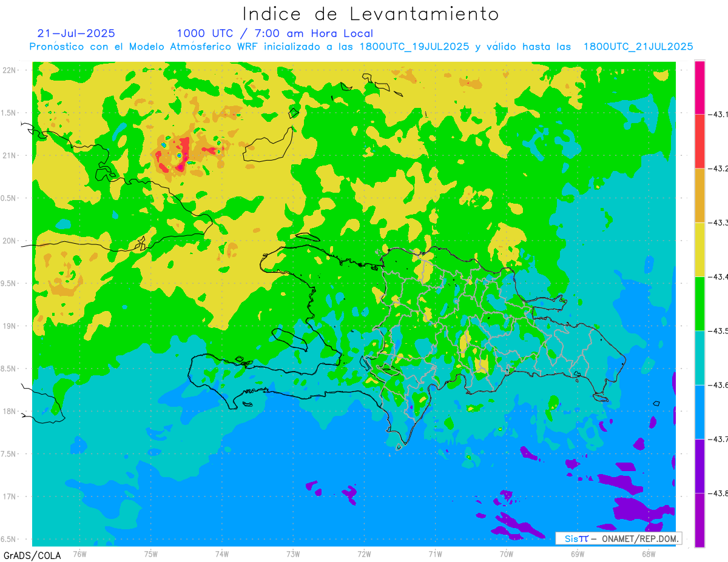Click the latitude label "19N"
728x562 pixels.
click(10, 326)
